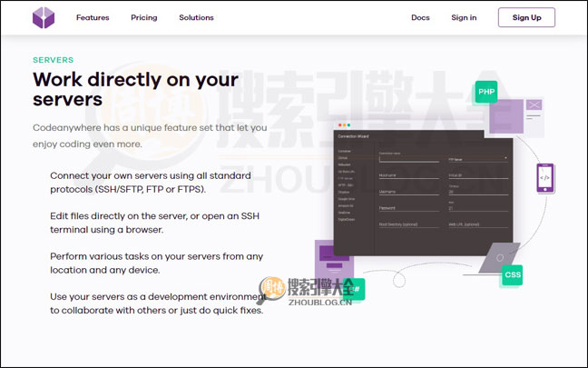Click the paragraph starting "Codeanywhere has a unique feature"

150,135
